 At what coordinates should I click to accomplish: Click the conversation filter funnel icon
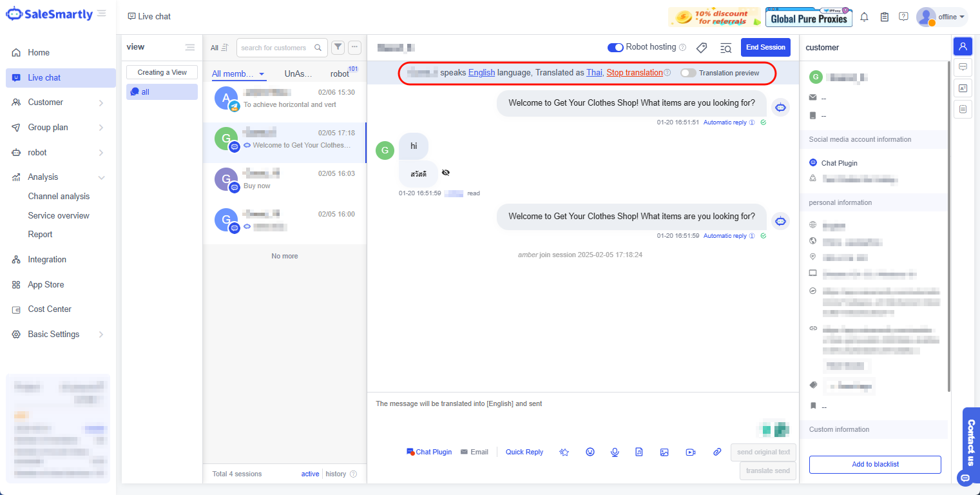tap(338, 47)
